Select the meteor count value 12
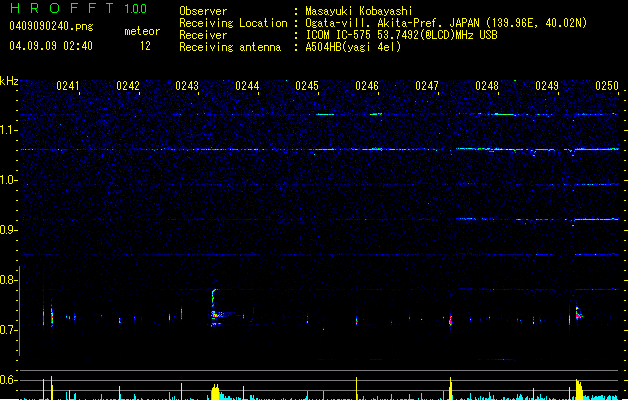 [x=145, y=46]
